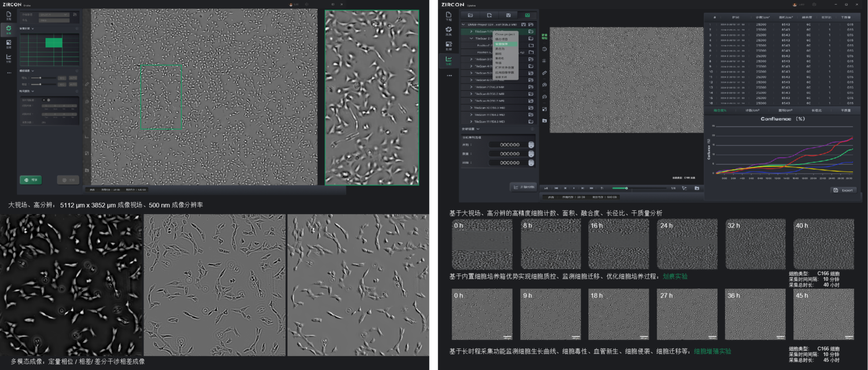Select the ruler measure tool in left window
Viewport: 868px width, 370px height.
tap(87, 85)
